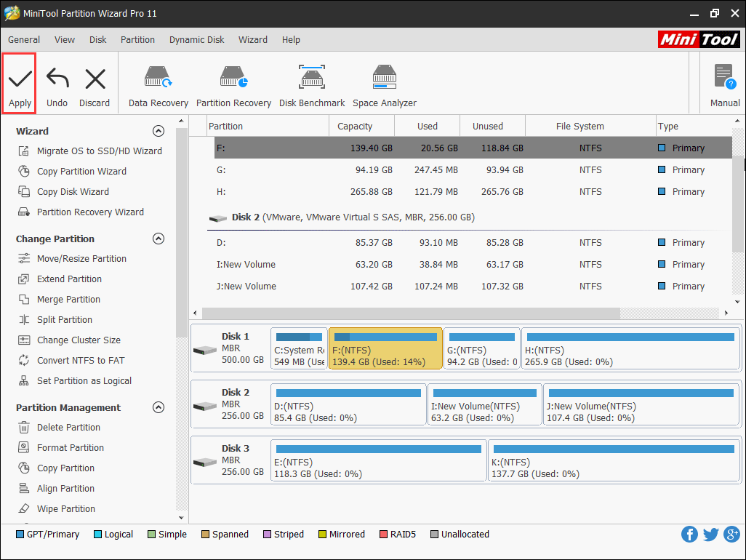Screen dimensions: 746x560
Task: Open MiniTool Google Plus icon
Action: pyautogui.click(x=731, y=535)
